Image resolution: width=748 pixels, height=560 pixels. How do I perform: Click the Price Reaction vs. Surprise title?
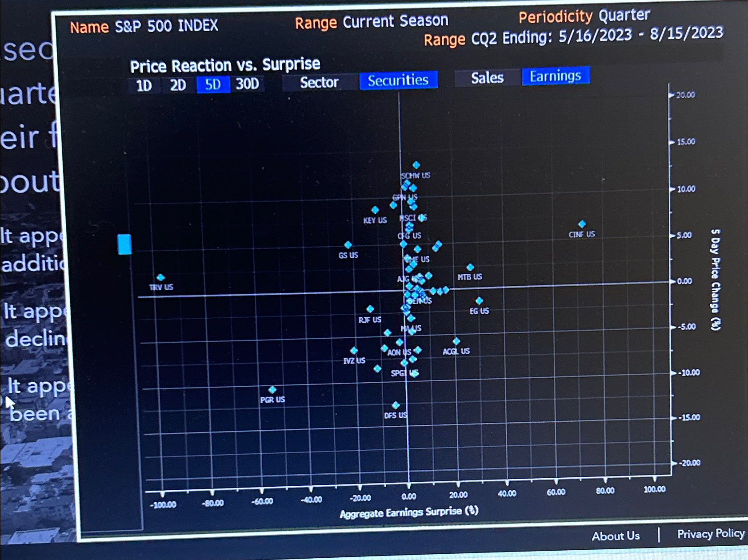coord(225,65)
